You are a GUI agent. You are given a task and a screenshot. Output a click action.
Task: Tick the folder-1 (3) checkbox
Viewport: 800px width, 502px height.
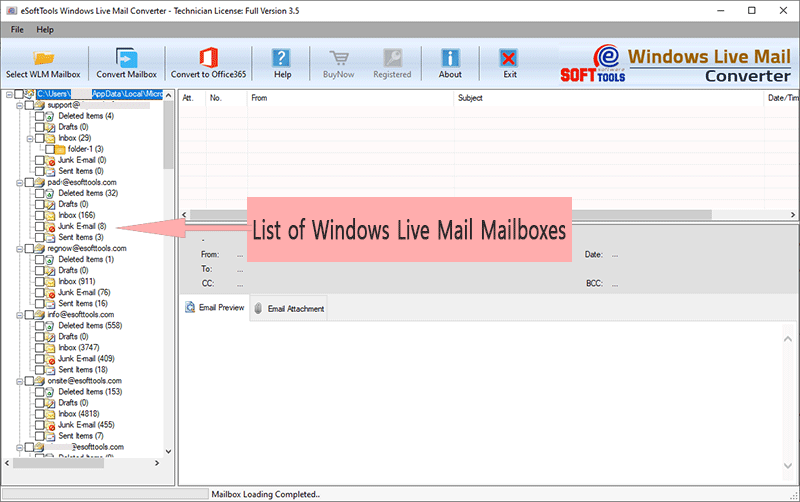coord(49,149)
